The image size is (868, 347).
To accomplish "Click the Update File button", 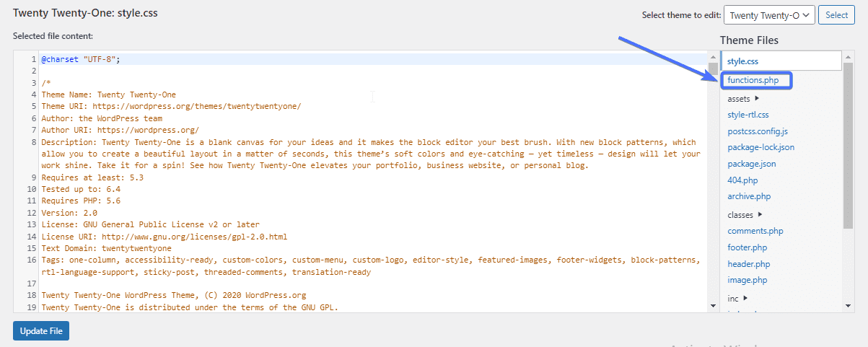I will tap(41, 331).
